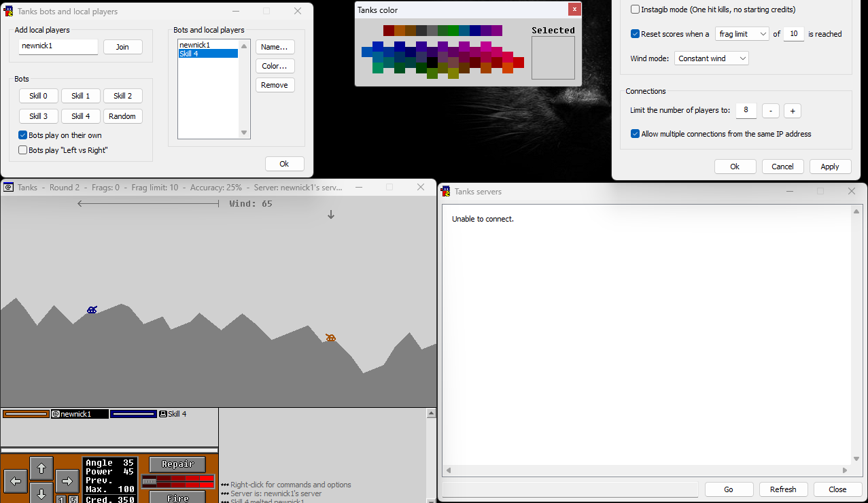Enable Instagib mode checkbox
This screenshot has height=503, width=868.
[635, 10]
